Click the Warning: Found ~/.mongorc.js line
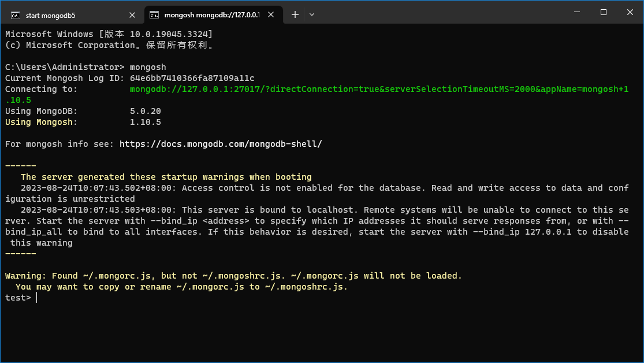644x363 pixels. pos(233,276)
